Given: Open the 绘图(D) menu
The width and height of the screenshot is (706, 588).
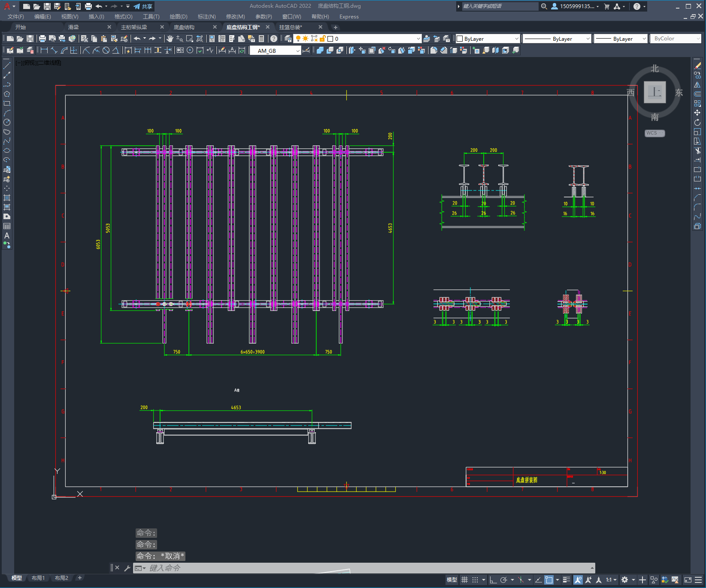Looking at the screenshot, I should 179,17.
